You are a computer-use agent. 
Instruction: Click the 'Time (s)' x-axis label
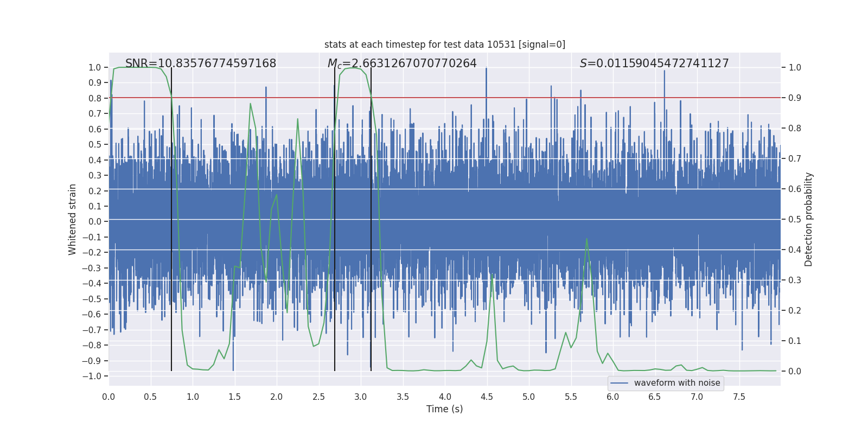tap(445, 409)
